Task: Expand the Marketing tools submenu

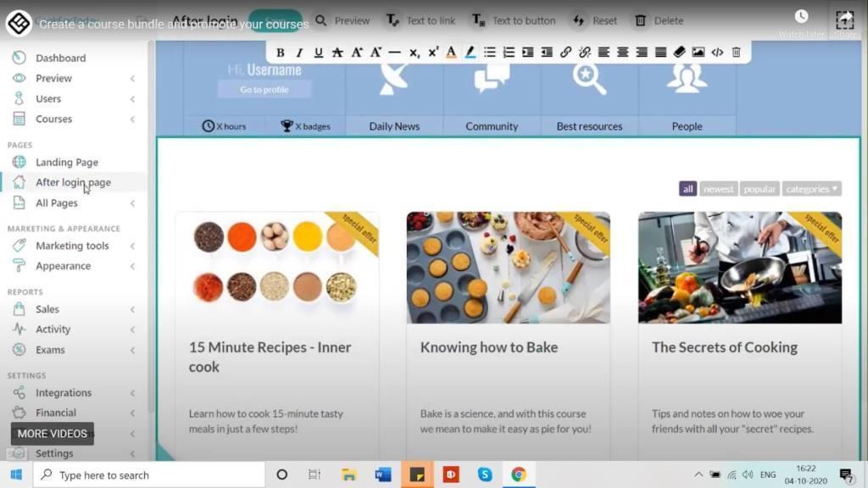Action: [x=133, y=247]
